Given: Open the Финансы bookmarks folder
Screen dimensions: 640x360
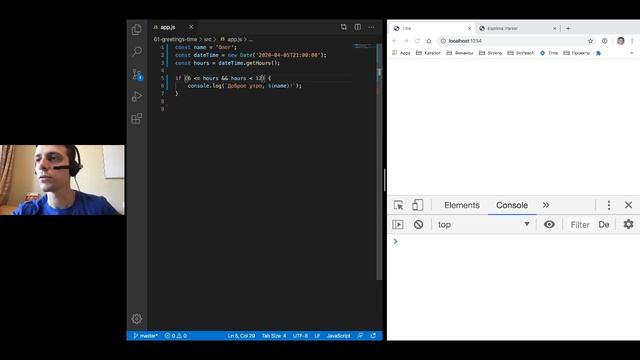Looking at the screenshot, I should (460, 53).
